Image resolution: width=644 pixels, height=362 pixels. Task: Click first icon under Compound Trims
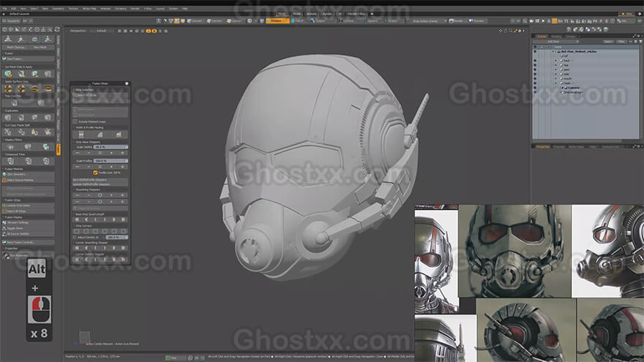coord(11,161)
